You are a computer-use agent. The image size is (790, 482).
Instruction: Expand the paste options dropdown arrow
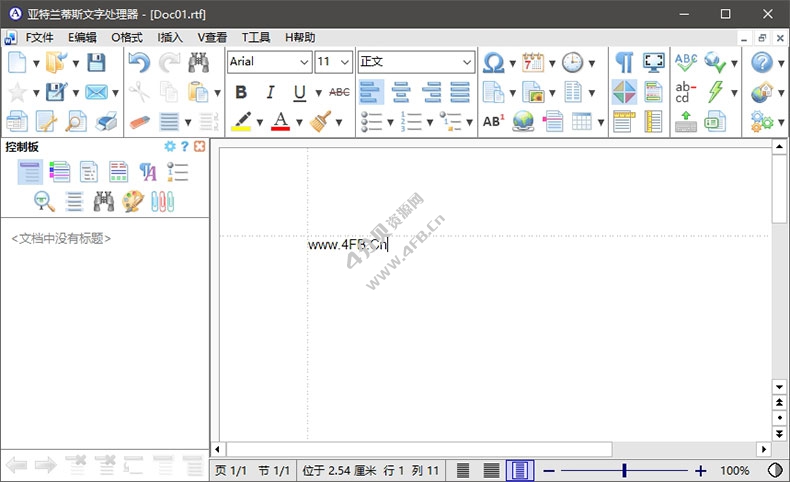(x=218, y=93)
